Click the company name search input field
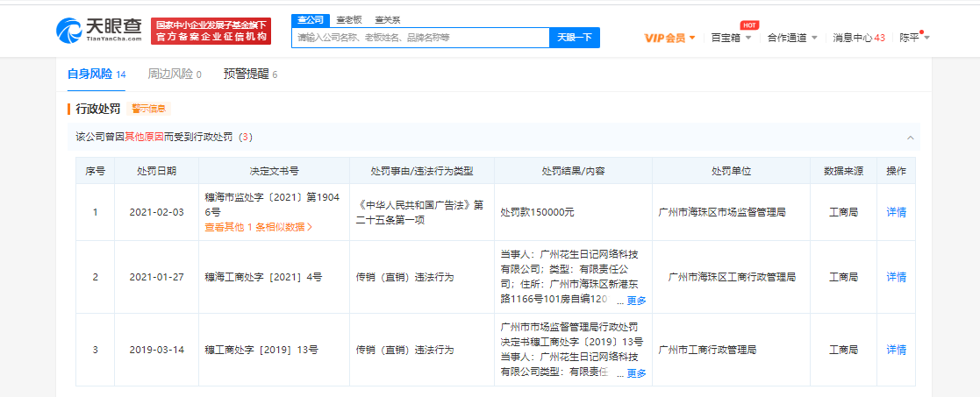This screenshot has width=980, height=397. click(x=420, y=38)
